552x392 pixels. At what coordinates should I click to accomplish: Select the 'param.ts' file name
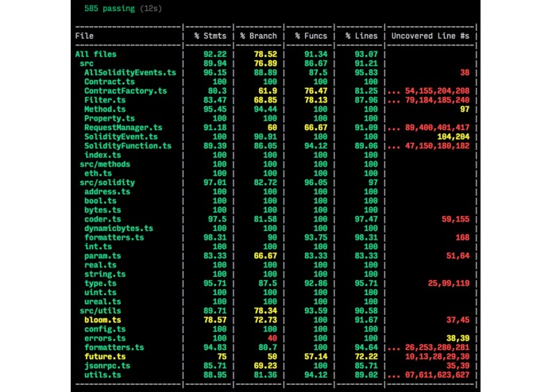(102, 256)
